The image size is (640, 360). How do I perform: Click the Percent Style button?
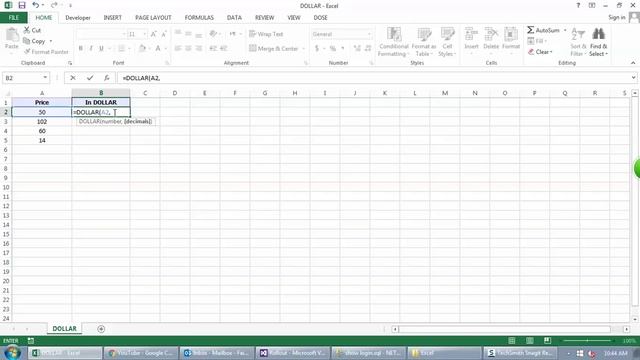[333, 49]
